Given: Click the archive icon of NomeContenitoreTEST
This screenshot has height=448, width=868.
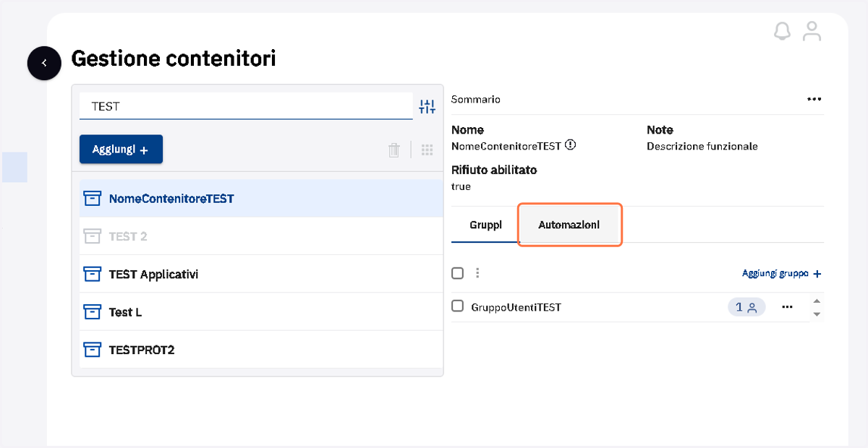Looking at the screenshot, I should (x=92, y=198).
